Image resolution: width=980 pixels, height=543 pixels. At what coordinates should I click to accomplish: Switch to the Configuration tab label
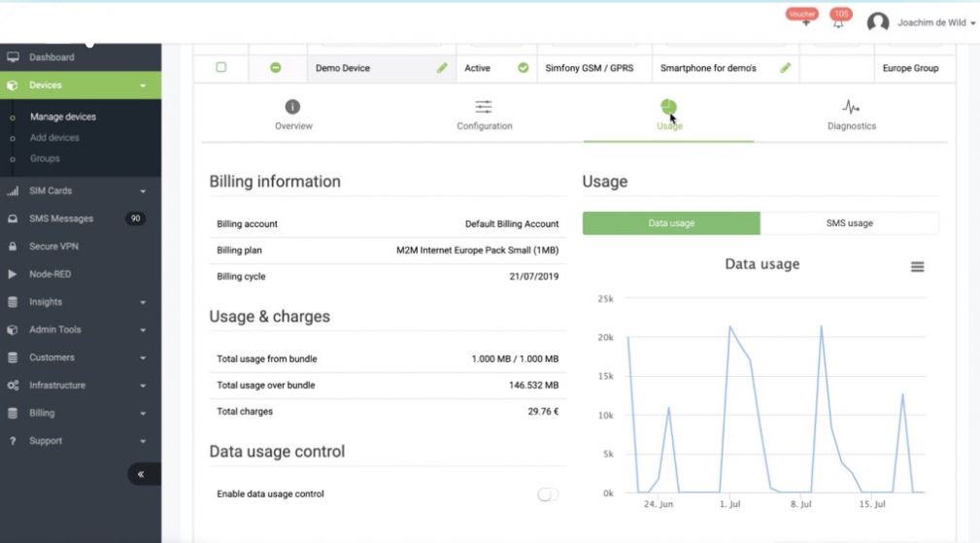pos(485,125)
